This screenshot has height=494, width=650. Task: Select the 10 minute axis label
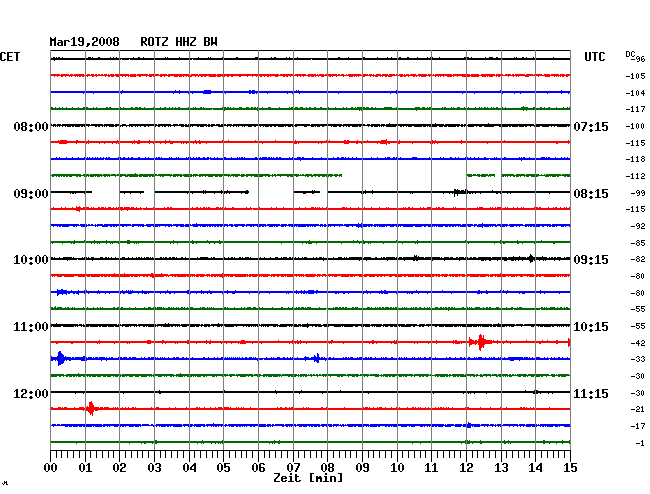click(x=397, y=468)
